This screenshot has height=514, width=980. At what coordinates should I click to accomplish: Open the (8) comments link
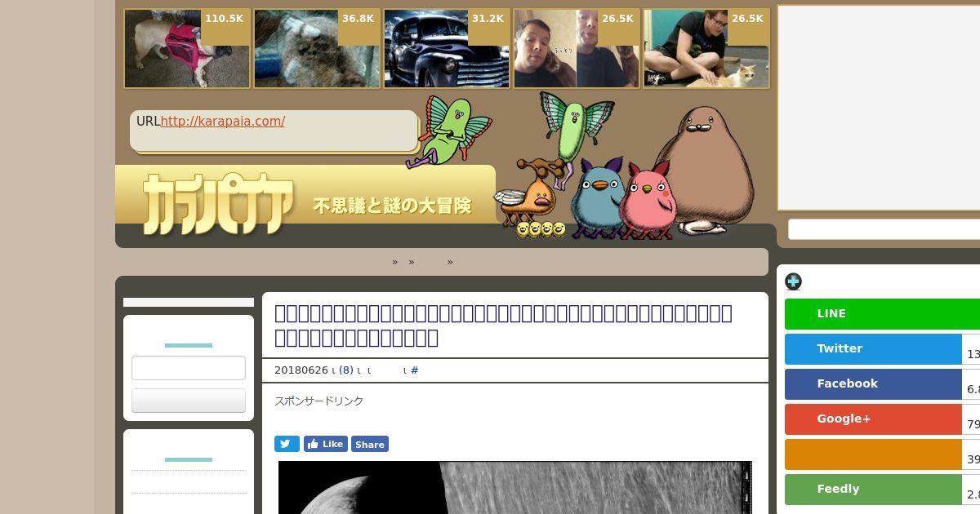pyautogui.click(x=346, y=370)
